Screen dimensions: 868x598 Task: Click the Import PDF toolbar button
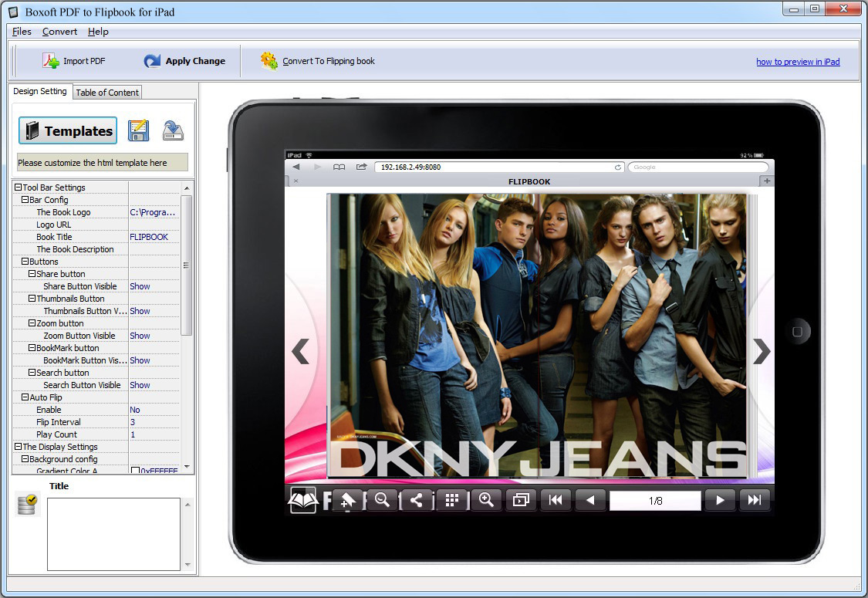tap(74, 61)
